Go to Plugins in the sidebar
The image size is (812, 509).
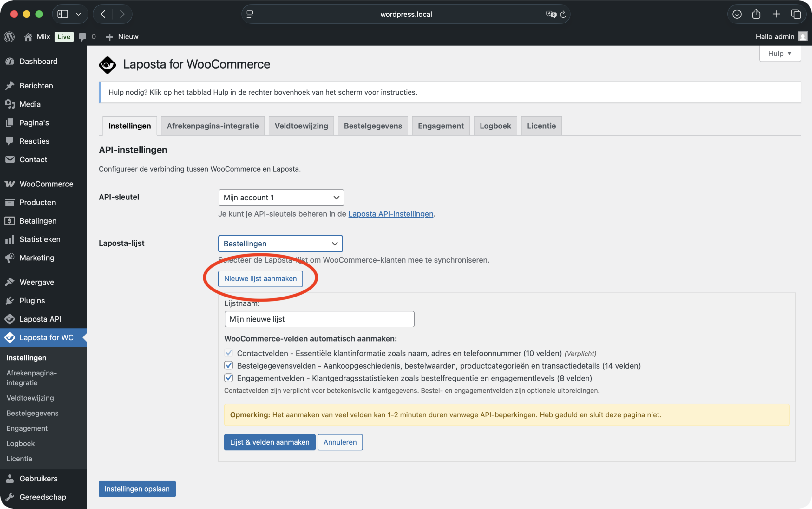coord(32,300)
